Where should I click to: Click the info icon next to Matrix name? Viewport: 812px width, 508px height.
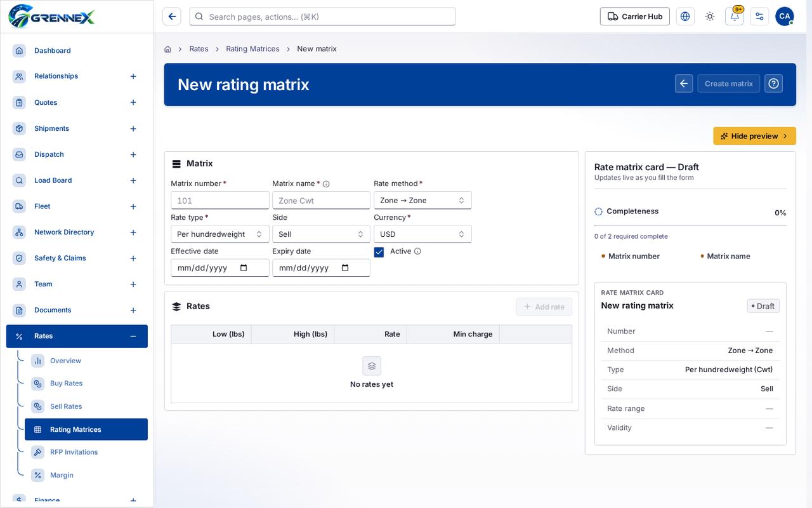326,184
